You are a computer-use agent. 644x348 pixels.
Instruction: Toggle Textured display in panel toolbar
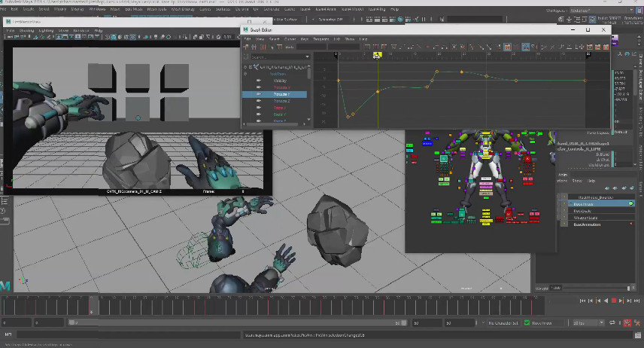click(133, 37)
